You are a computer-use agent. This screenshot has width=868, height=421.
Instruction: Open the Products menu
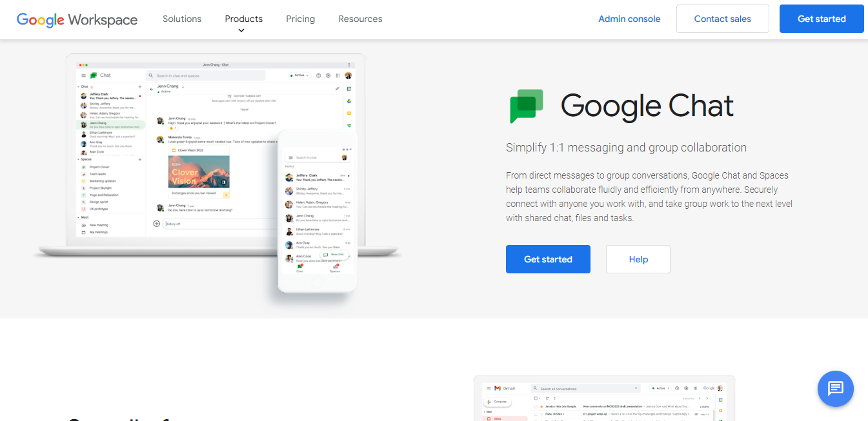coord(243,19)
